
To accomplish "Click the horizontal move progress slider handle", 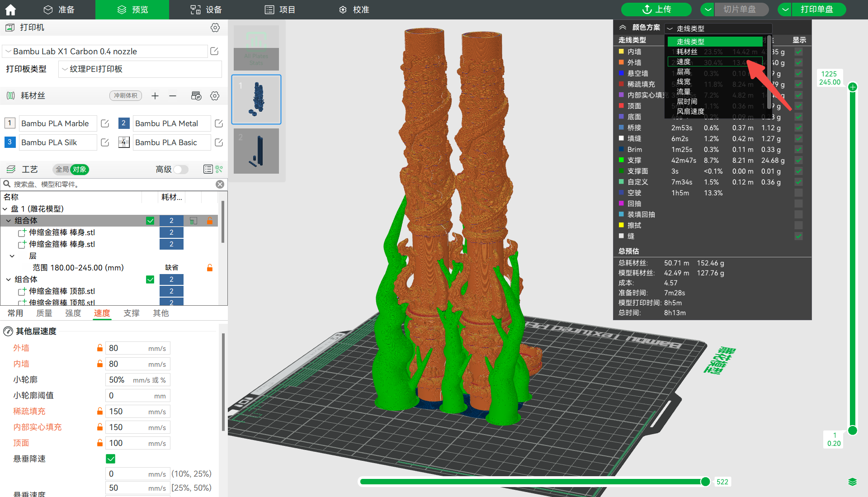I will coord(705,482).
